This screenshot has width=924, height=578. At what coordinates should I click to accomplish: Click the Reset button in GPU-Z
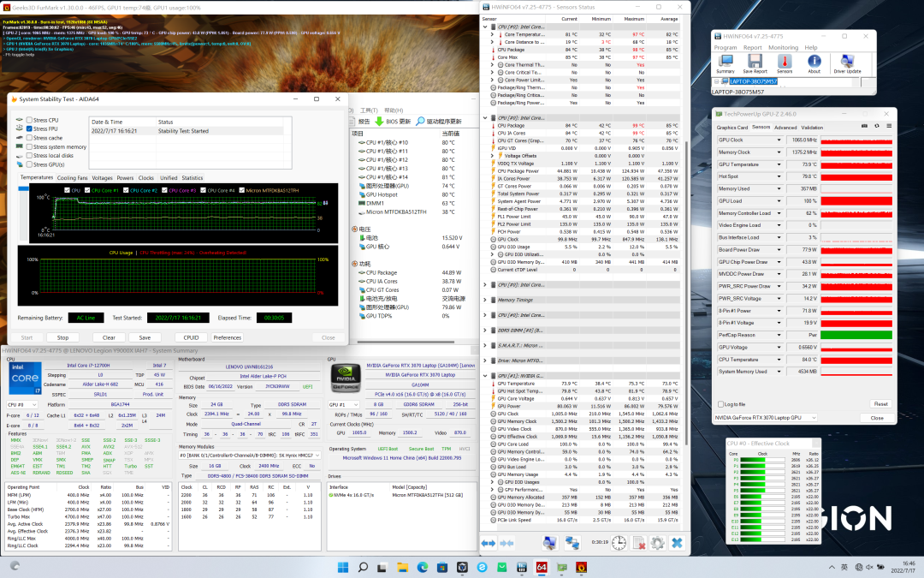[x=880, y=403]
